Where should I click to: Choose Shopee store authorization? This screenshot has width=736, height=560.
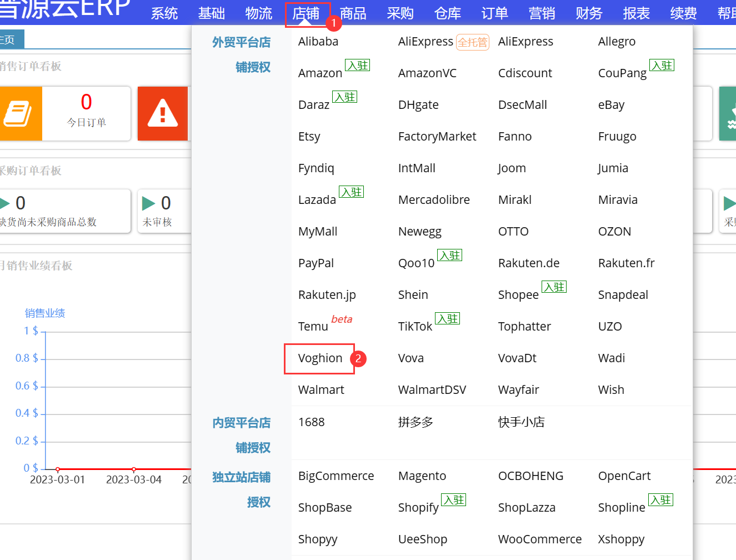tap(518, 295)
